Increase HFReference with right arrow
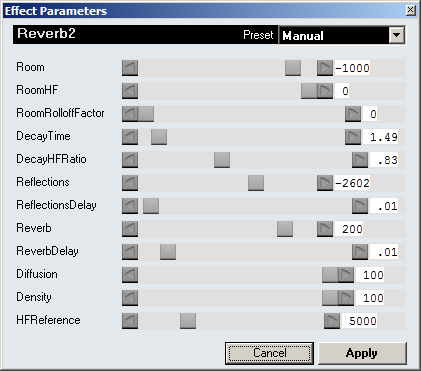Image resolution: width=421 pixels, height=371 pixels. (332, 321)
